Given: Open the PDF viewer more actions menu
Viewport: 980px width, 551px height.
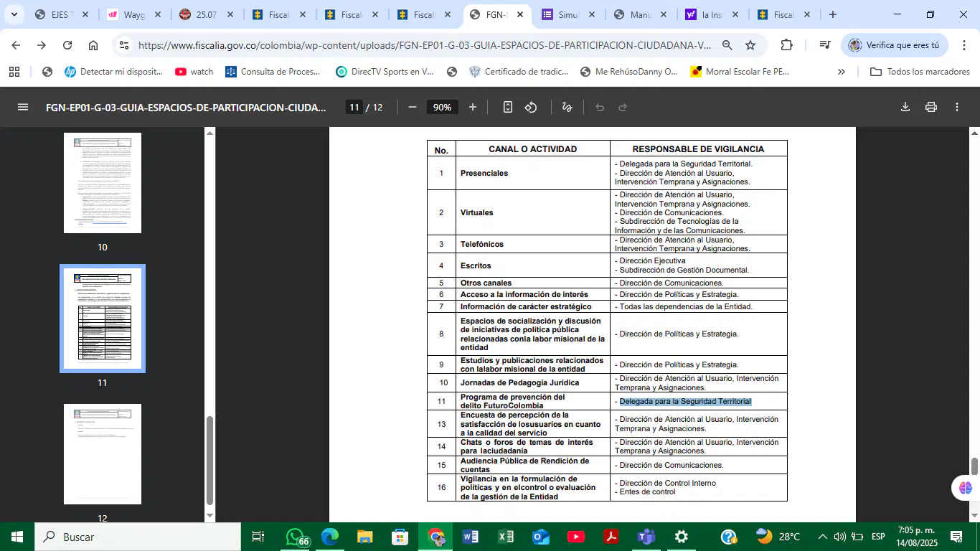Looking at the screenshot, I should (957, 107).
